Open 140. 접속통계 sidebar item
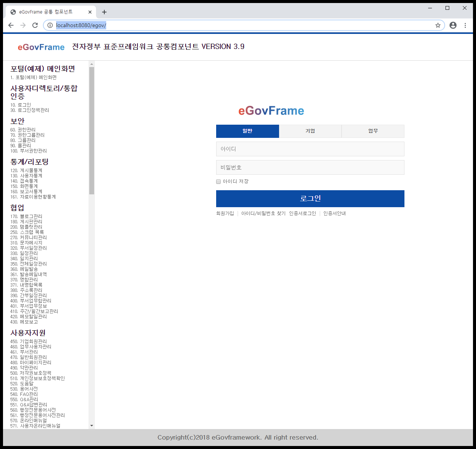476x449 pixels. [24, 181]
